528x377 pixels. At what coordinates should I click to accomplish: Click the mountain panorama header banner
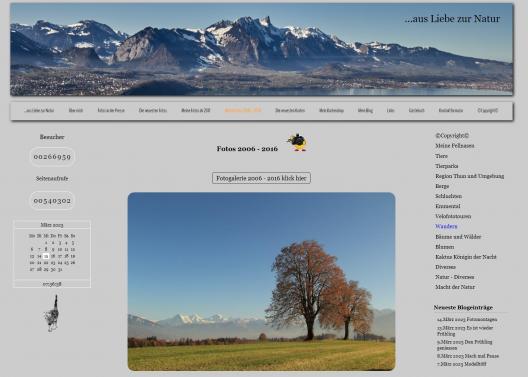262,49
